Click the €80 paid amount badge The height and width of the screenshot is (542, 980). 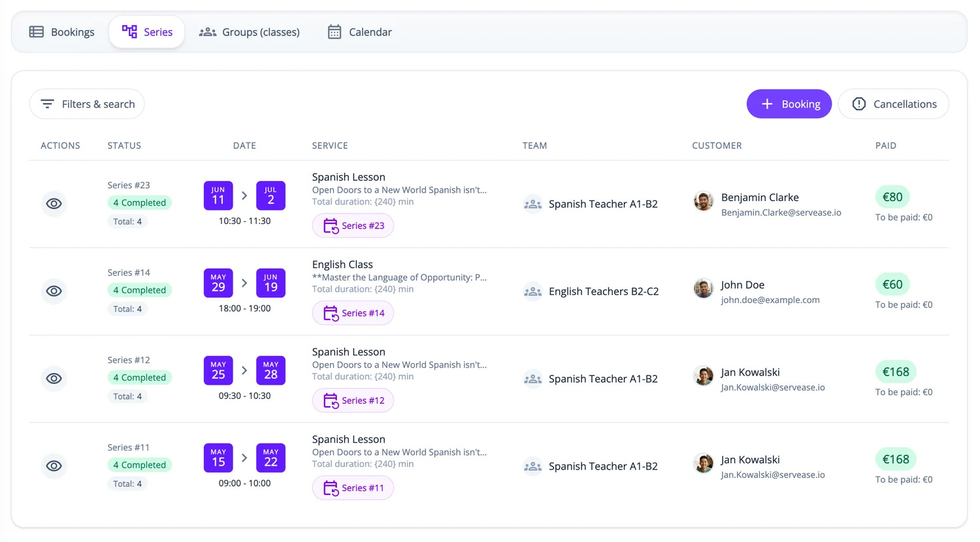(892, 197)
